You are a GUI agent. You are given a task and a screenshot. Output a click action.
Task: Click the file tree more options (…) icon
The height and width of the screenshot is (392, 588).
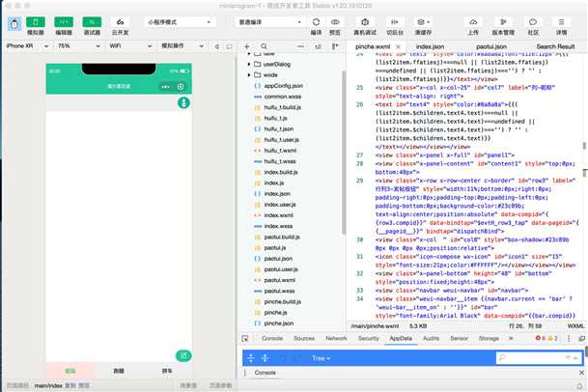300,46
